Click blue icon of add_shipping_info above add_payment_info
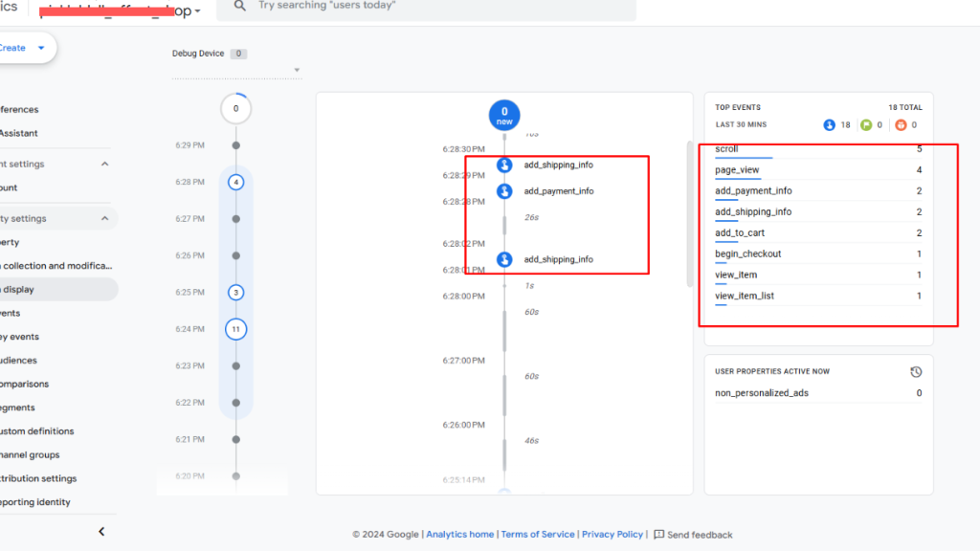Image resolution: width=980 pixels, height=551 pixels. (504, 165)
